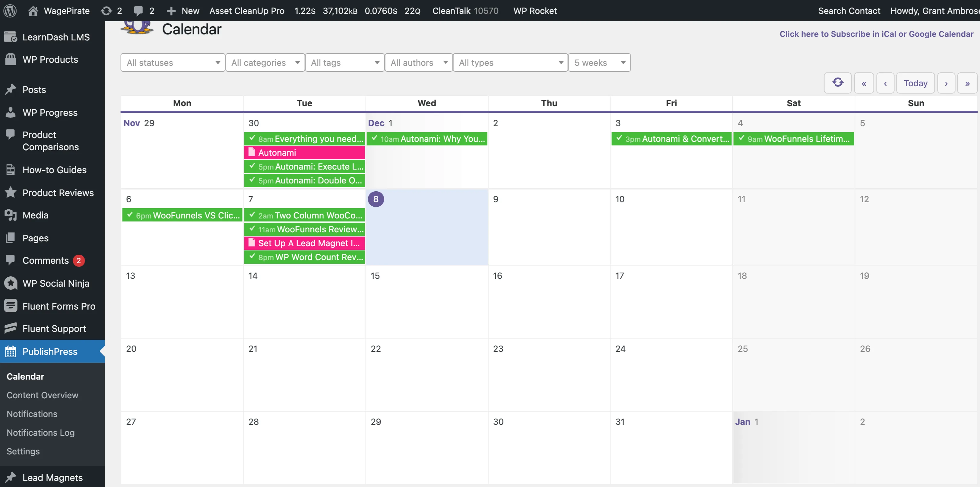Click the PublishPress calendar icon
Image resolution: width=980 pixels, height=487 pixels.
[x=11, y=351]
